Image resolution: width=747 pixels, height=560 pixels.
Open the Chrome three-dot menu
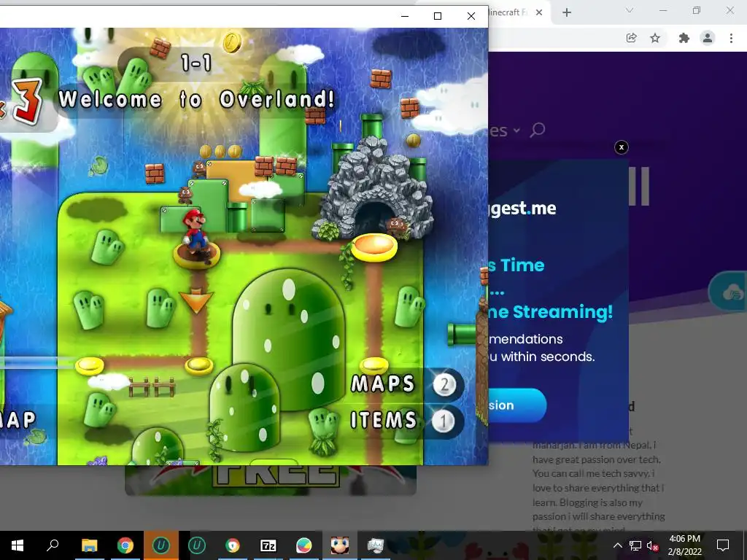pyautogui.click(x=731, y=38)
